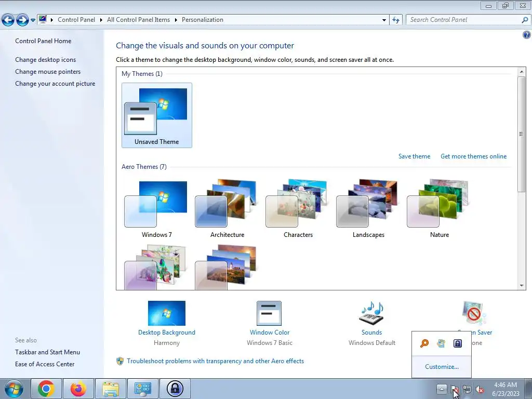Apply the Nature theme
The width and height of the screenshot is (532, 399).
[439, 209]
